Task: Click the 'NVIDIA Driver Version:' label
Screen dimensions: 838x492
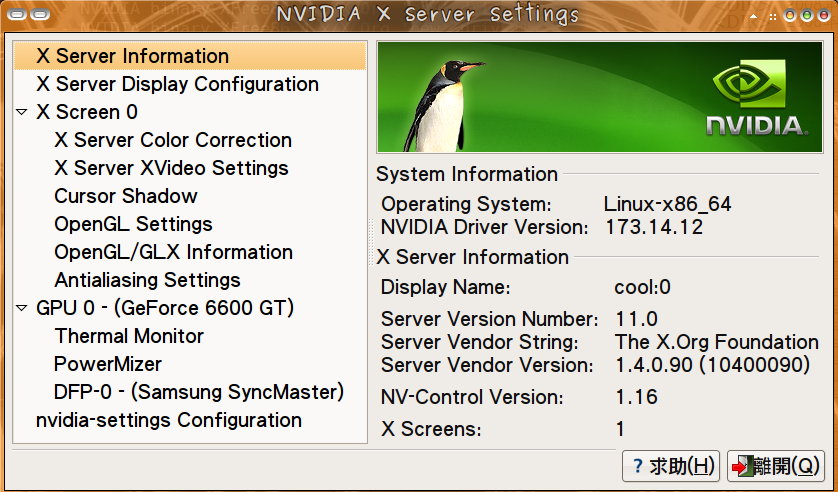Action: [x=485, y=228]
